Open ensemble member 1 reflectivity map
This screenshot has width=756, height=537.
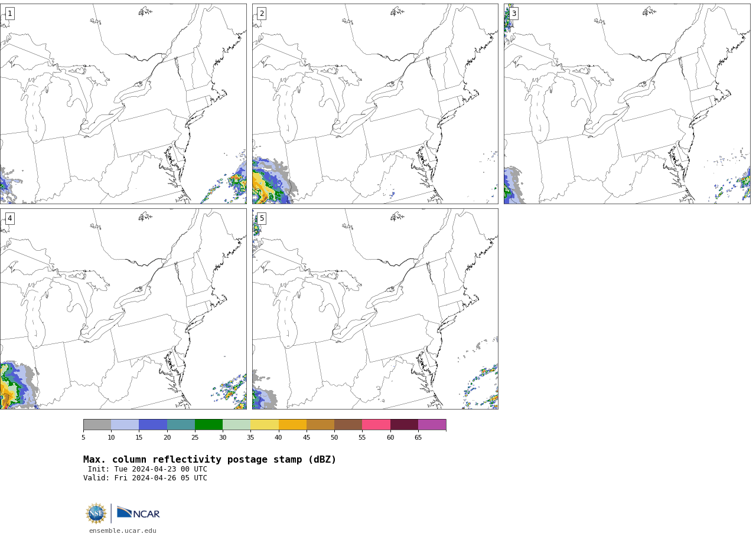[x=123, y=104]
